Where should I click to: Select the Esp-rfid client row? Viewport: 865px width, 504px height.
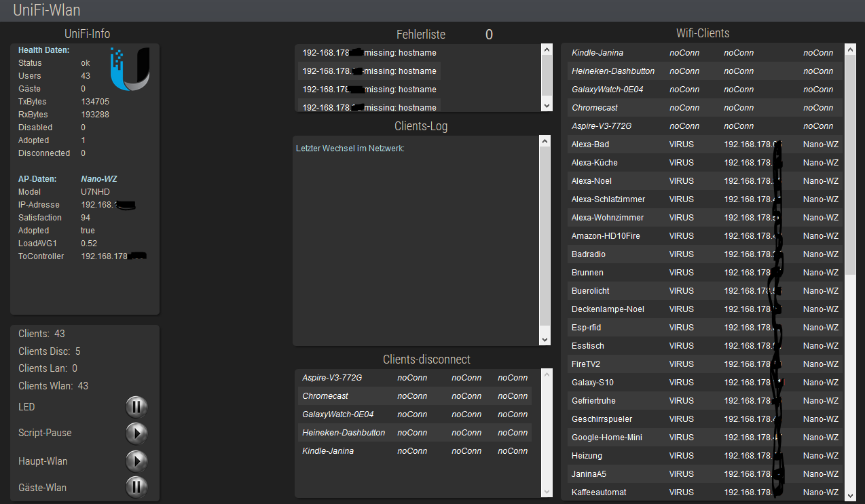pos(706,328)
